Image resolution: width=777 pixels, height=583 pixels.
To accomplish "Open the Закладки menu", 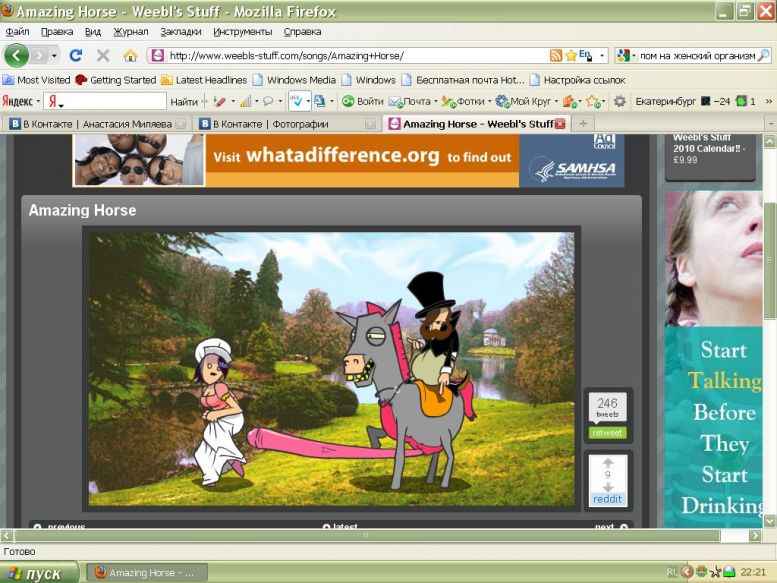I will [181, 32].
